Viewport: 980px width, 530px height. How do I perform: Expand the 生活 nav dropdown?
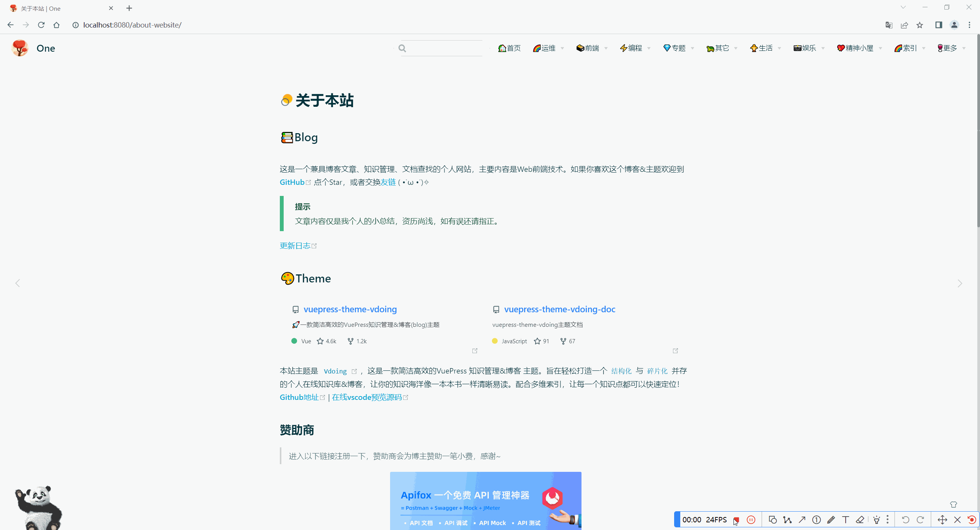coord(766,48)
